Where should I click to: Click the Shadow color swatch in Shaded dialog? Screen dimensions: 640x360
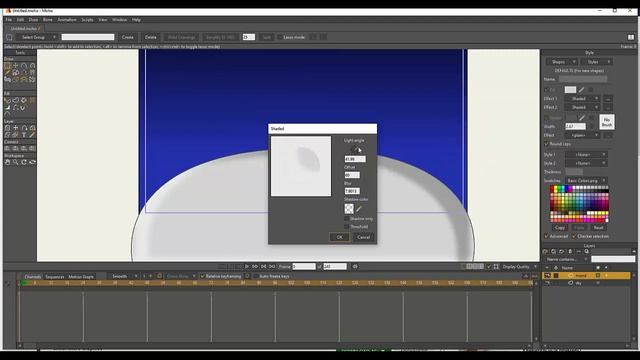(349, 209)
